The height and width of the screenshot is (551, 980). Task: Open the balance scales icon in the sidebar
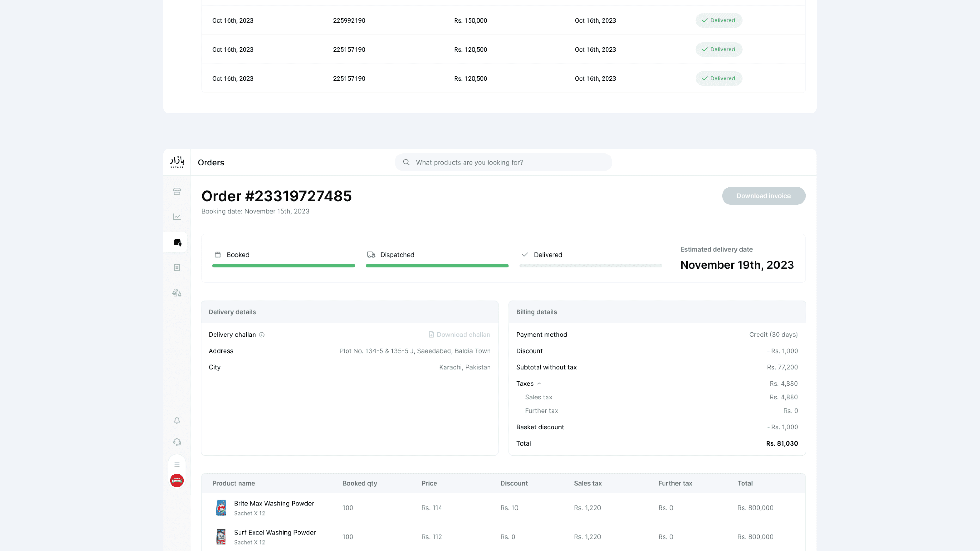(x=177, y=293)
